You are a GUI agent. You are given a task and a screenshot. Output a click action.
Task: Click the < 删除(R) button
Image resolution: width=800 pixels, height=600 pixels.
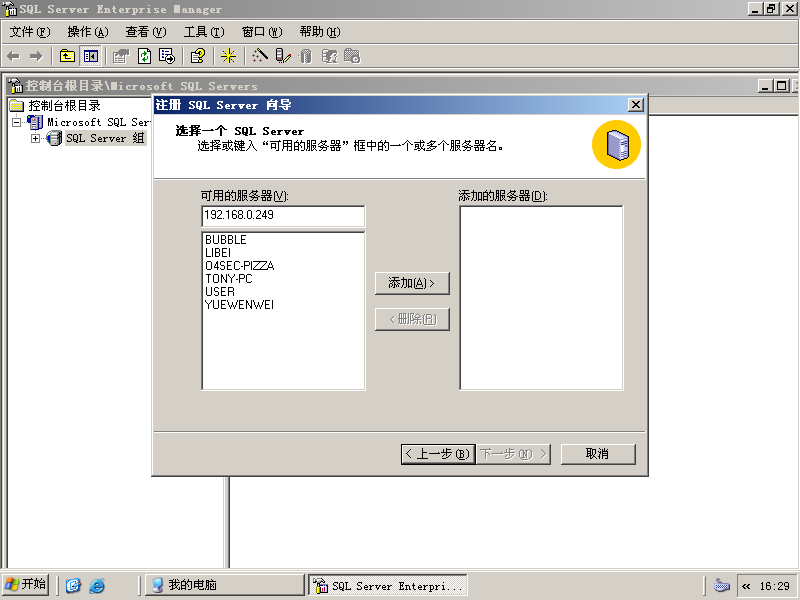pyautogui.click(x=412, y=319)
